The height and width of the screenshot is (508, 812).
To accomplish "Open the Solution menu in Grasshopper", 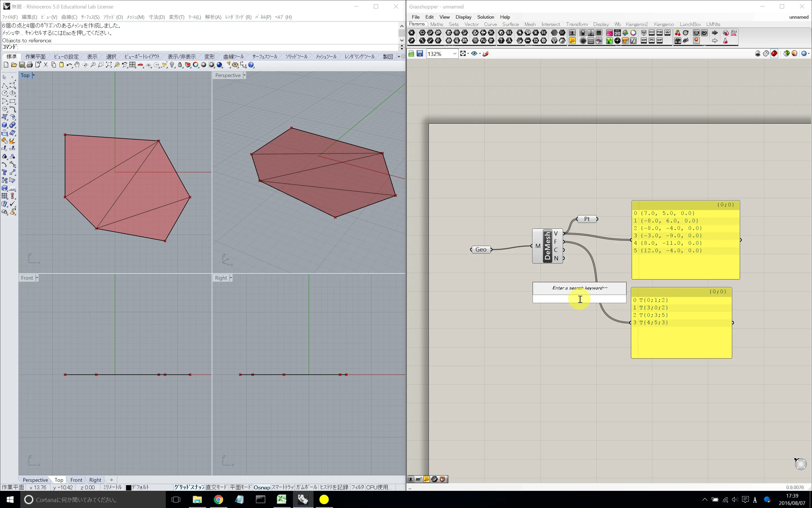I will [x=486, y=17].
